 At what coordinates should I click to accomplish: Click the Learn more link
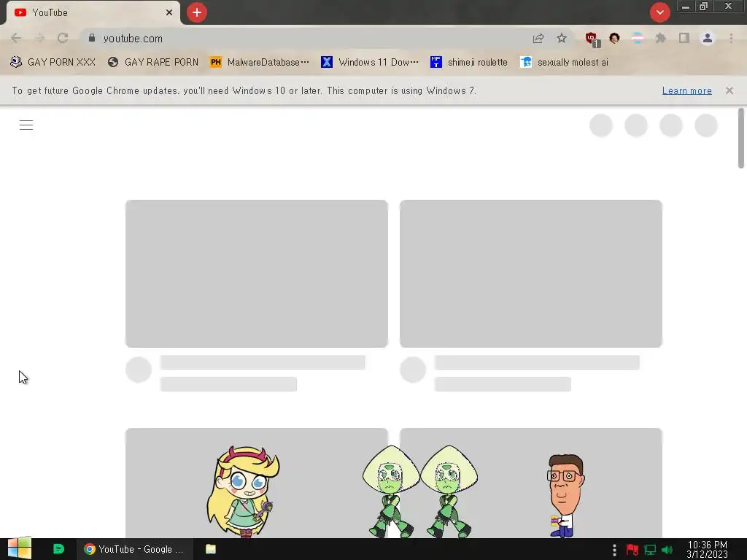(x=686, y=90)
